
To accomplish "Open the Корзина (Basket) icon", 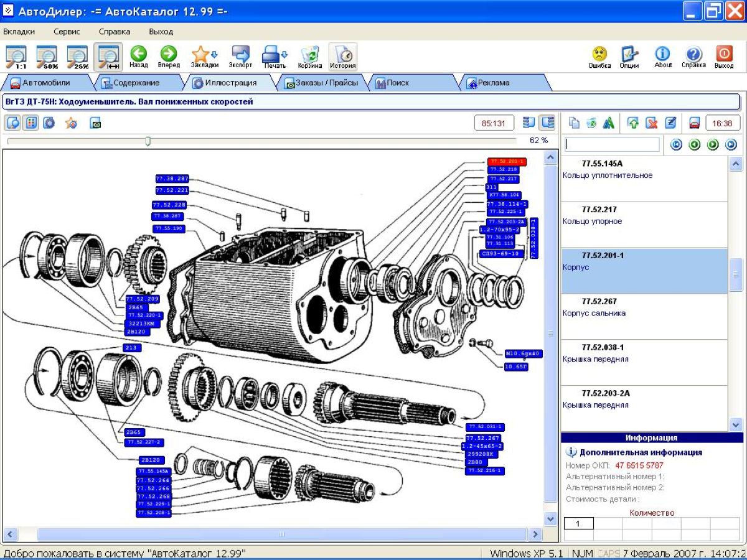I will [x=309, y=54].
